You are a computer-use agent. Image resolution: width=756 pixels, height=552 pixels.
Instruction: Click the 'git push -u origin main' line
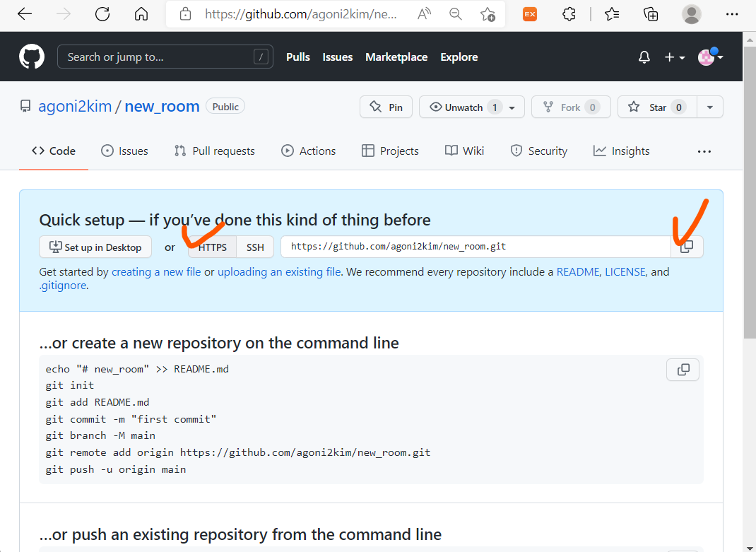(116, 469)
